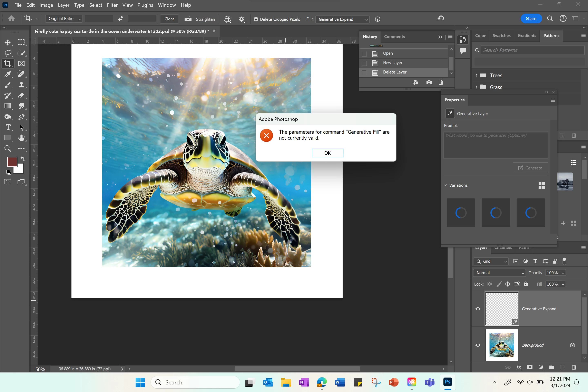
Task: Open the Filter menu
Action: (x=112, y=5)
